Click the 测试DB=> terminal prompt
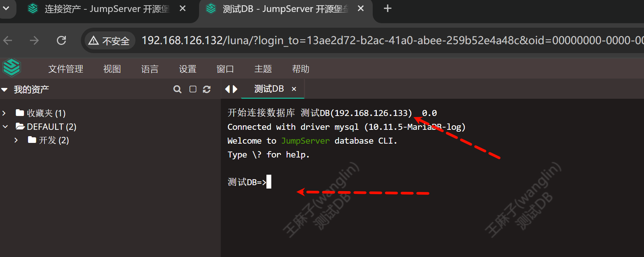 pyautogui.click(x=247, y=182)
